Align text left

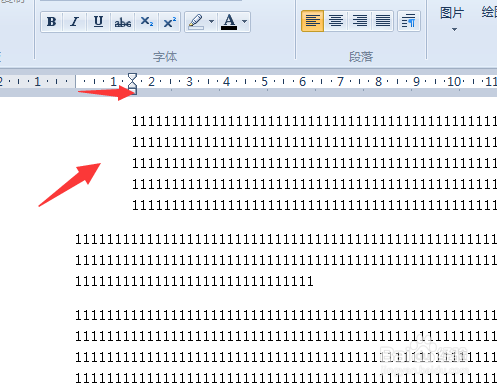pos(312,21)
